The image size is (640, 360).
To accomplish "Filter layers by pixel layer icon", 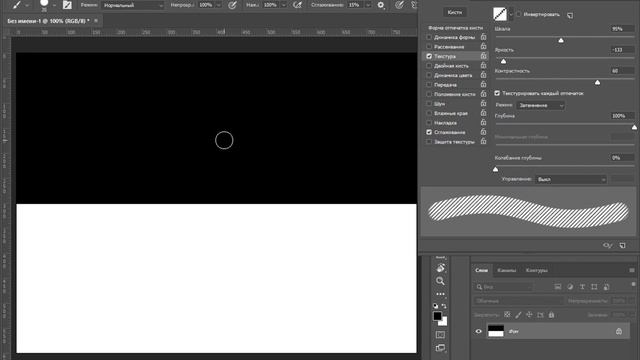I will tap(558, 287).
